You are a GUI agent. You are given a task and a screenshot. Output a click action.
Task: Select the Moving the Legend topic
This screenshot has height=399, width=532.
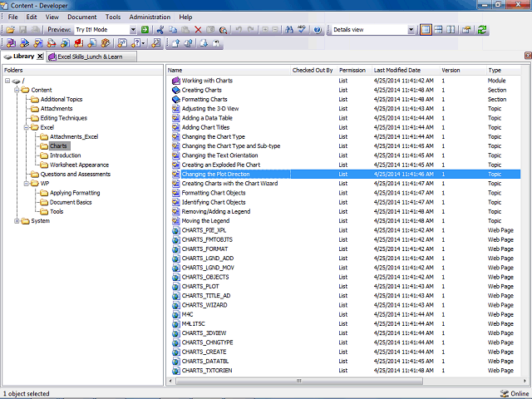tap(344, 221)
